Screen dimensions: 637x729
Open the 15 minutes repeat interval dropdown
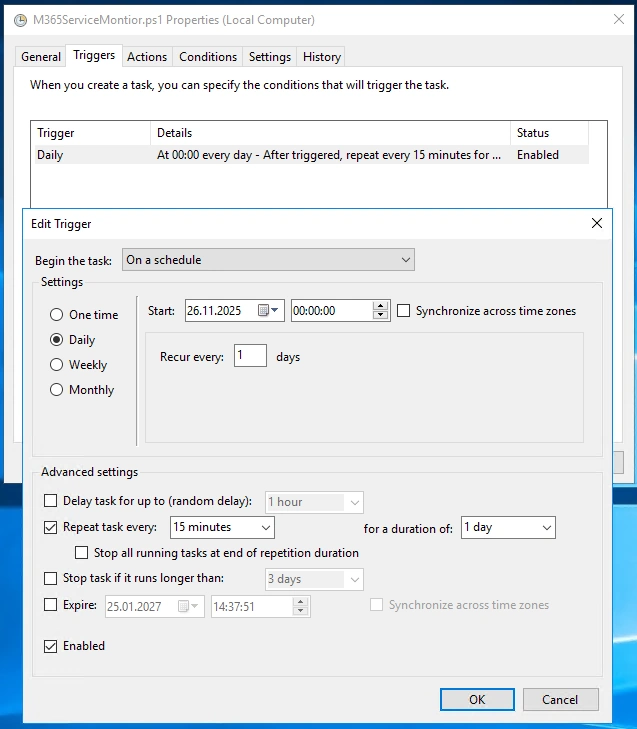222,527
